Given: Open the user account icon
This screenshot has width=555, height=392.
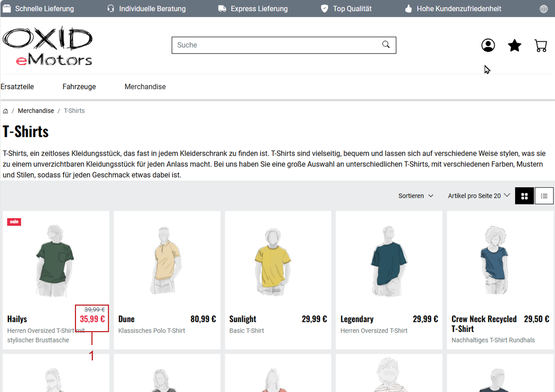Looking at the screenshot, I should click(488, 46).
